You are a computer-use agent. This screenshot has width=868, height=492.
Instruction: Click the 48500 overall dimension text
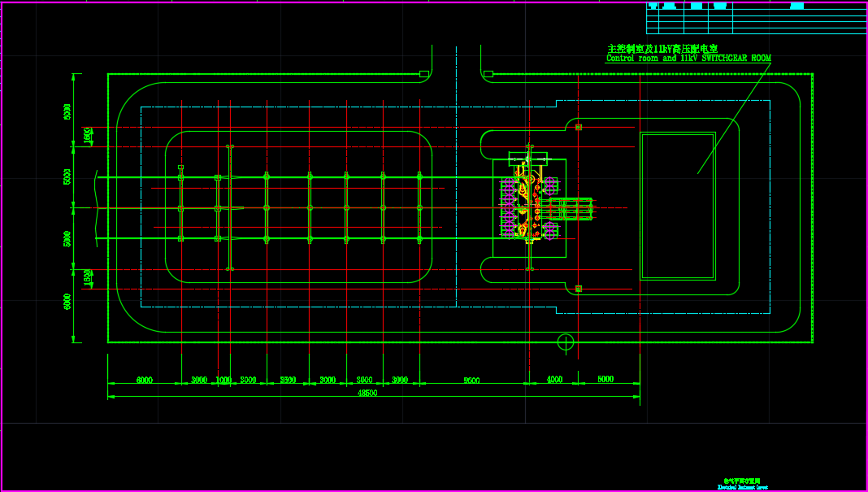[x=367, y=393]
